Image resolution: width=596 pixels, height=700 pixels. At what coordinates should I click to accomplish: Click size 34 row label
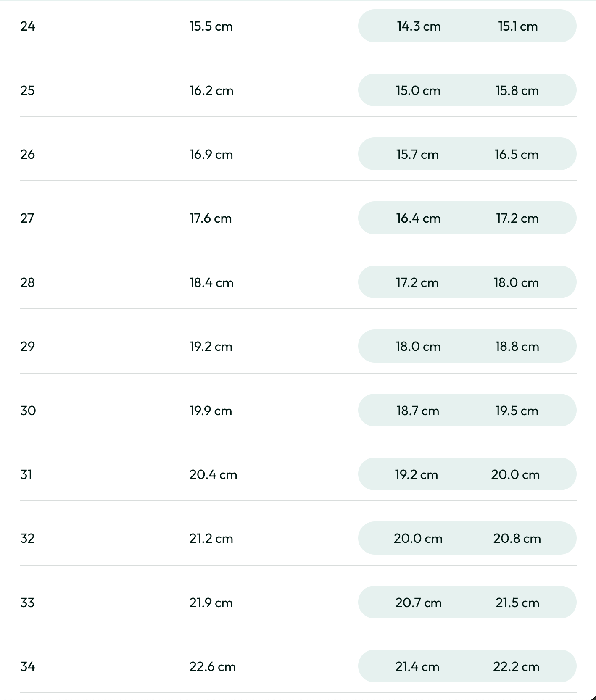(x=28, y=667)
